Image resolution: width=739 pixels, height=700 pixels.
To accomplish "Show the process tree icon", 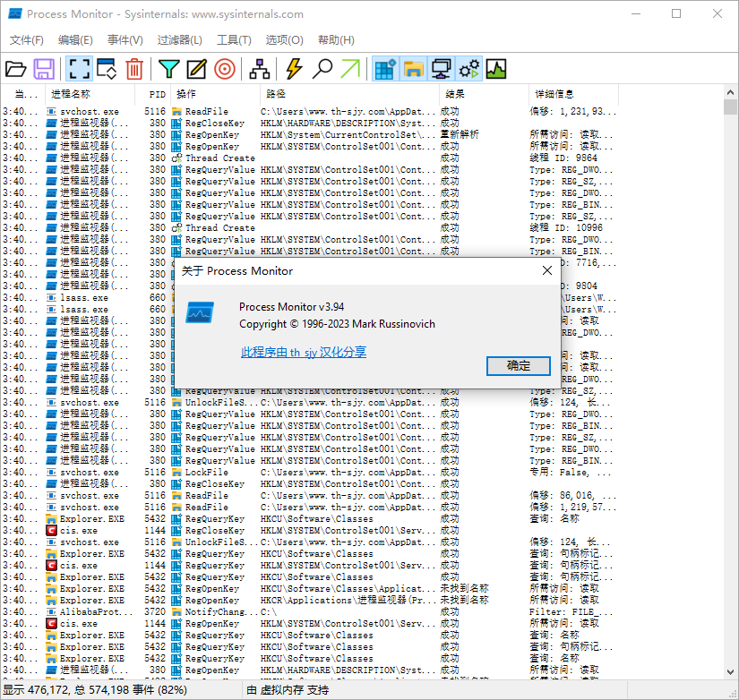I will coord(259,69).
